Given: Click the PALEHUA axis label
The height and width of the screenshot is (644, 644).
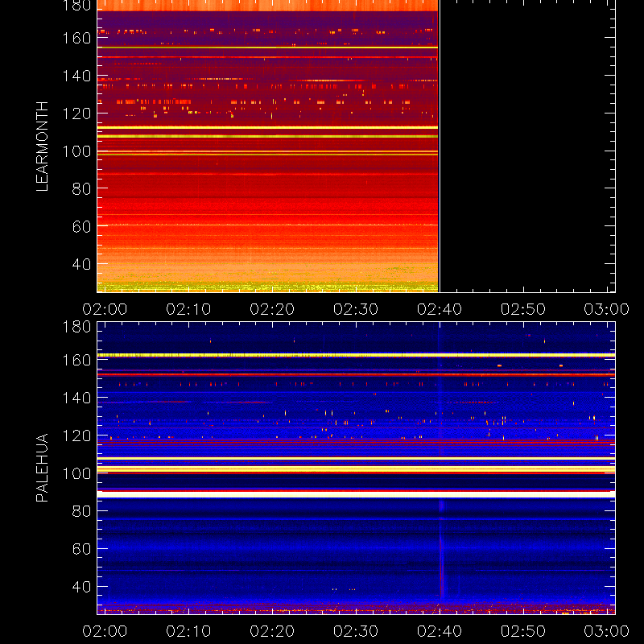Looking at the screenshot, I should (x=42, y=468).
